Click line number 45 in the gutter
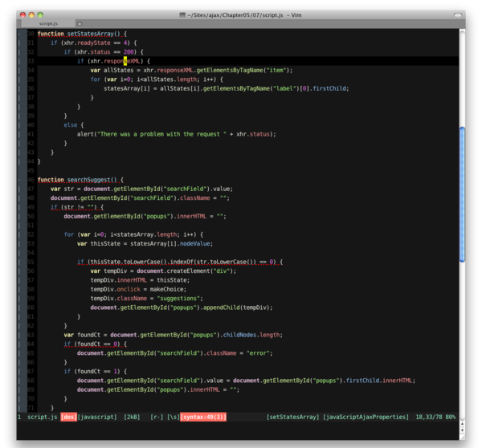Image resolution: width=482 pixels, height=448 pixels. point(31,170)
